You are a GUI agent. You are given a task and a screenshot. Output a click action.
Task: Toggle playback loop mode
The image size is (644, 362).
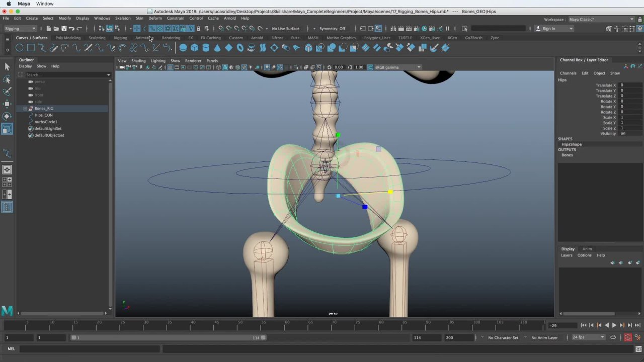(x=613, y=337)
